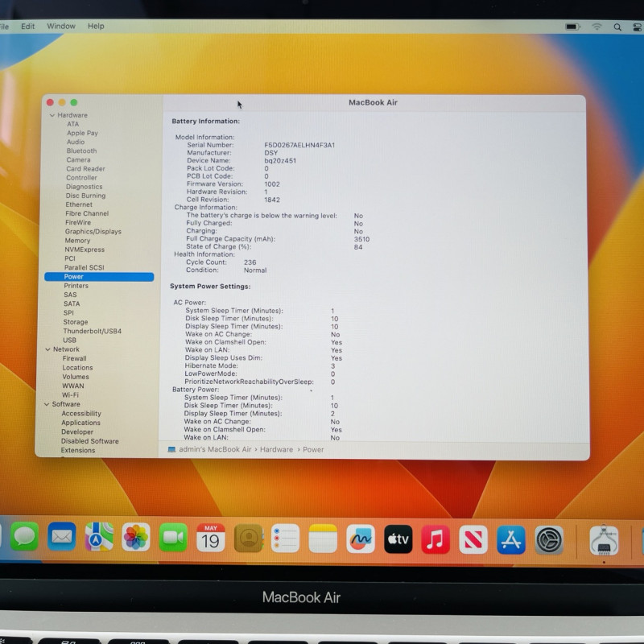Click serial number F5D0267AELHN4F3A1

click(299, 145)
